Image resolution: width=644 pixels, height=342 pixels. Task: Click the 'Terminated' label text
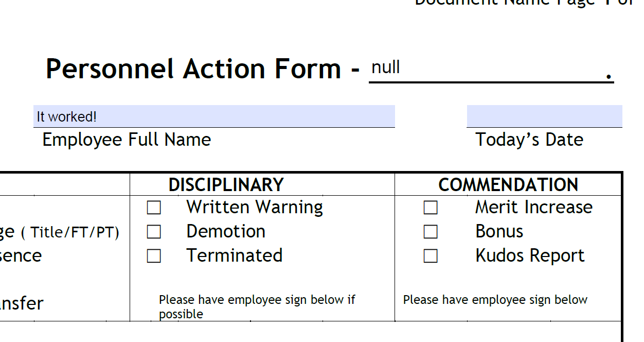click(x=234, y=255)
